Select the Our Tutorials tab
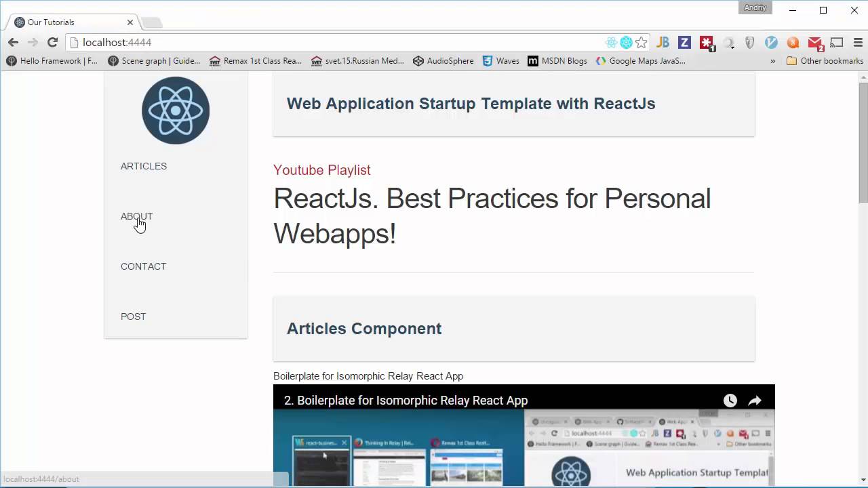The height and width of the screenshot is (488, 868). pos(73,22)
